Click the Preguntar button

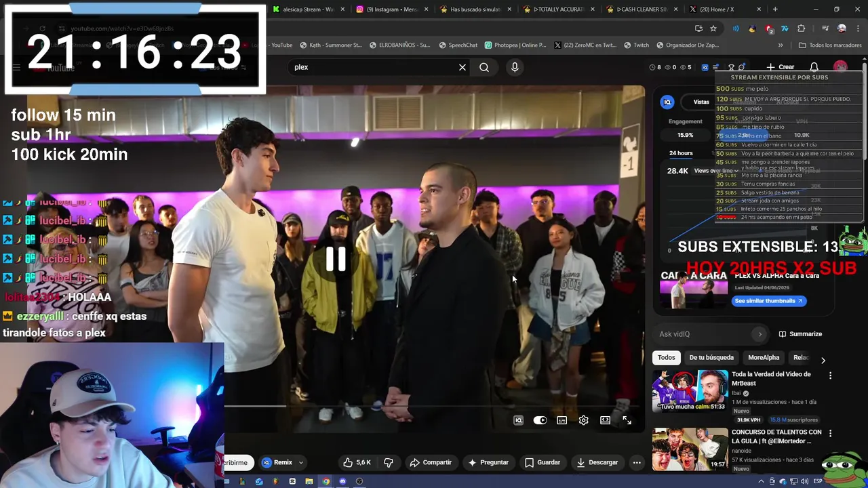(488, 462)
